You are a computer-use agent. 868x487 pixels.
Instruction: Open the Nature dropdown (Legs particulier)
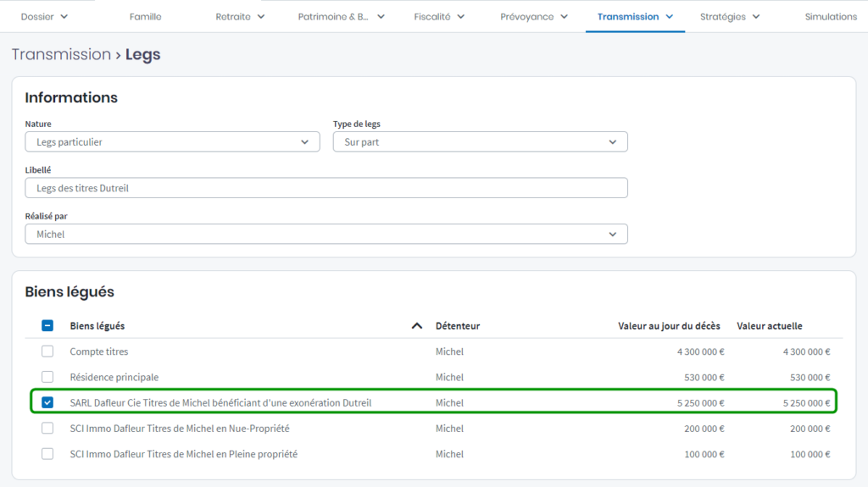[172, 142]
